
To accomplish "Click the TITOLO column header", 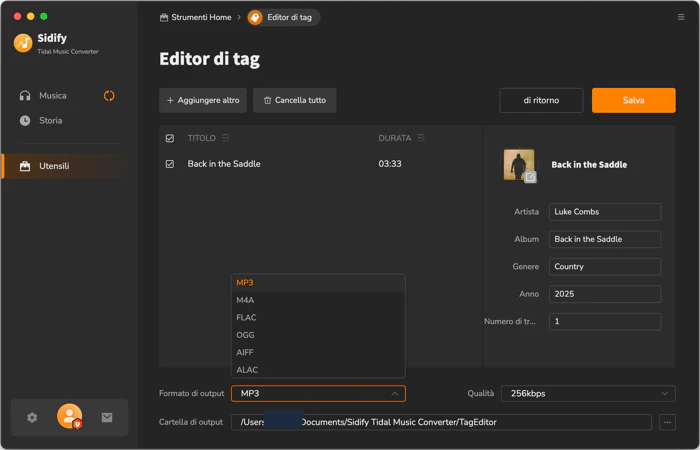I will [x=201, y=138].
